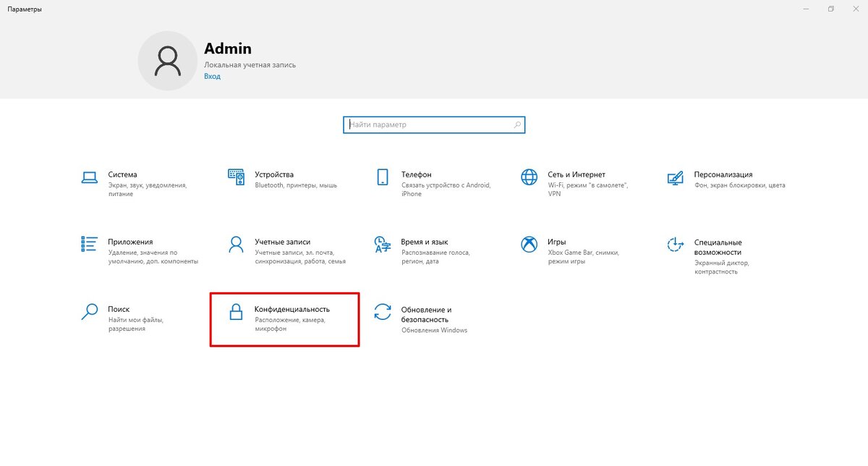Image resolution: width=868 pixels, height=466 pixels.
Task: Open Приложения list icon
Action: [90, 244]
